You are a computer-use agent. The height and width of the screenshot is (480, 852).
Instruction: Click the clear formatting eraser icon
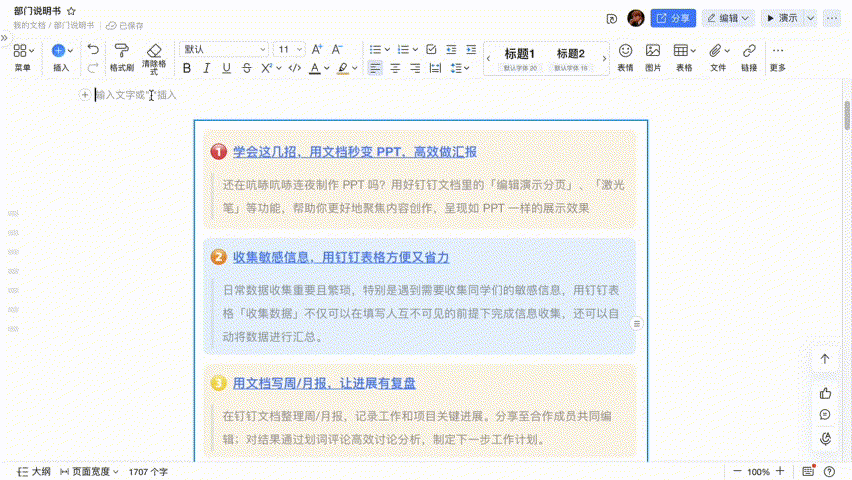tap(153, 51)
